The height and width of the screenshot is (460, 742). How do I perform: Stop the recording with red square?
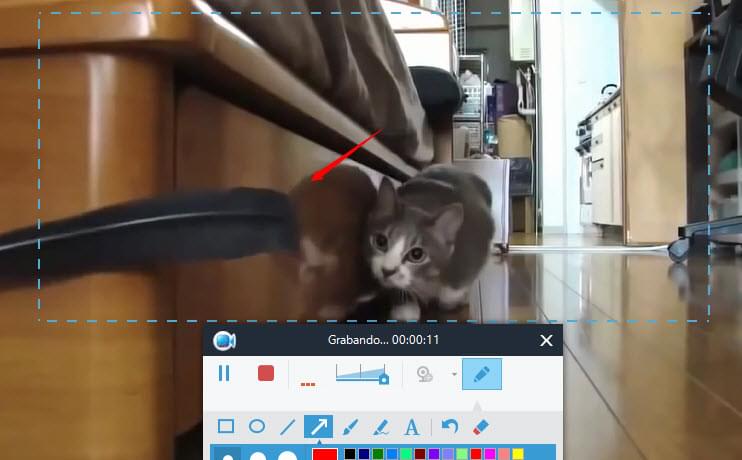tap(265, 373)
